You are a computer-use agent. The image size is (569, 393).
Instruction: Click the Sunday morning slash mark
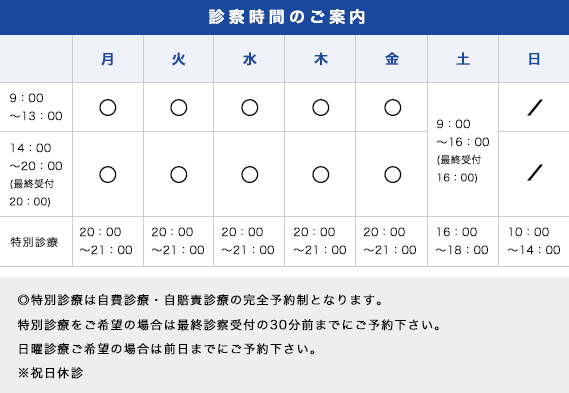(535, 108)
